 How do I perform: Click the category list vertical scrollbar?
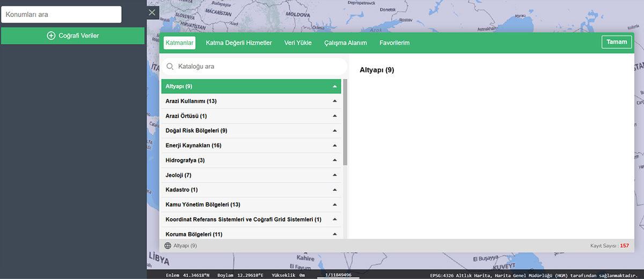345,123
